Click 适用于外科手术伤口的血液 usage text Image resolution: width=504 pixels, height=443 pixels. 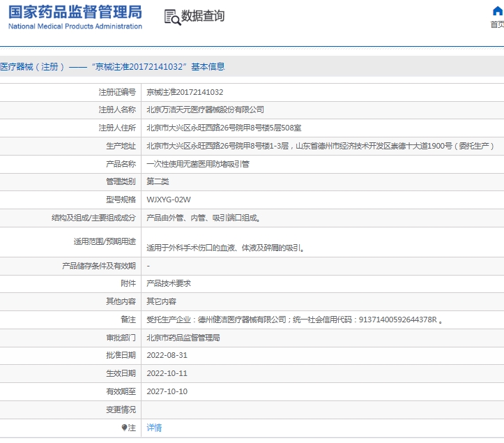click(x=226, y=248)
